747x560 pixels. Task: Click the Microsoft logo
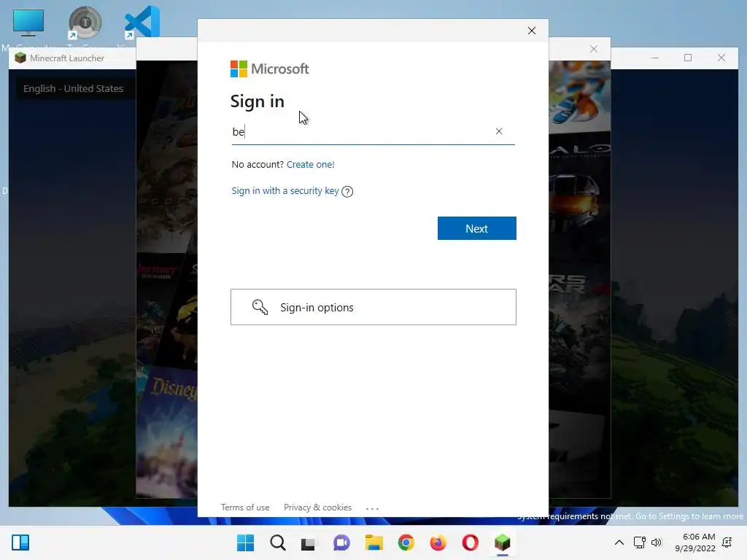270,69
